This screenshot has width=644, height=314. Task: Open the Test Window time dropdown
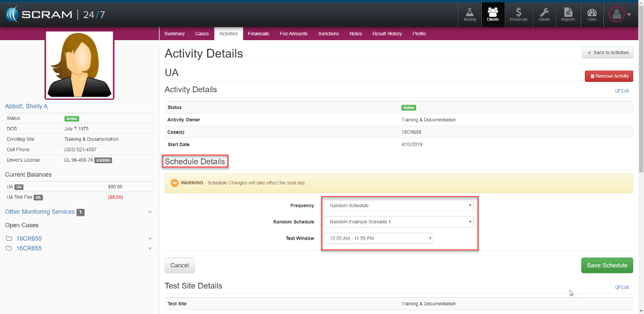click(379, 239)
